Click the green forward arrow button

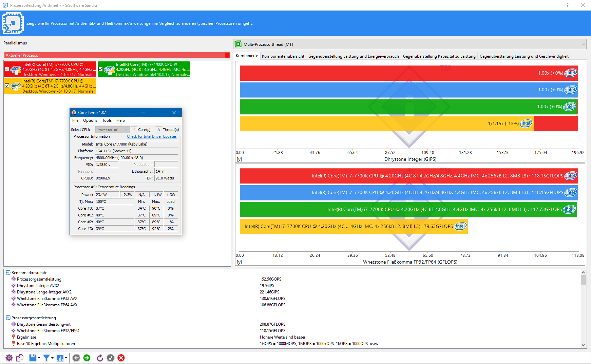(87, 358)
